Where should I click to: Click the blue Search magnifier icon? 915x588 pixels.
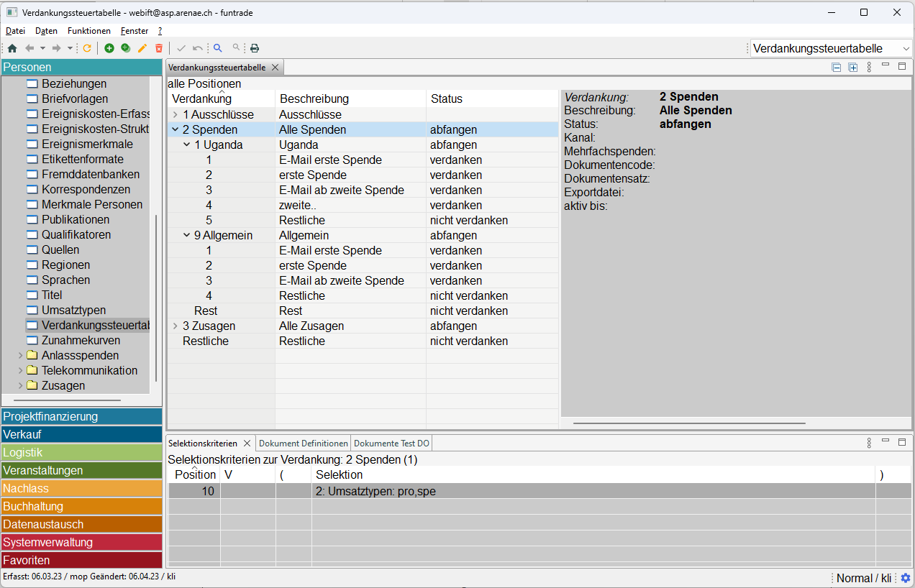[x=217, y=48]
